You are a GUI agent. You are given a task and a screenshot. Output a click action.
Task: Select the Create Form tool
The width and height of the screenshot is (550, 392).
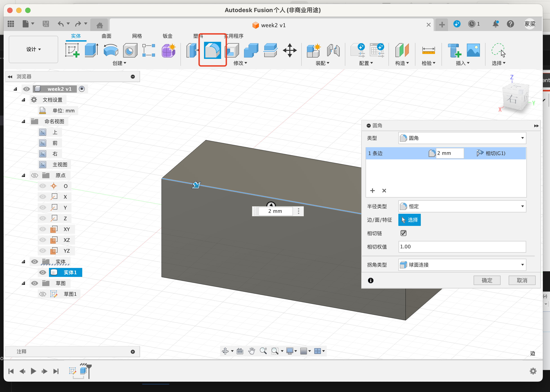point(169,50)
